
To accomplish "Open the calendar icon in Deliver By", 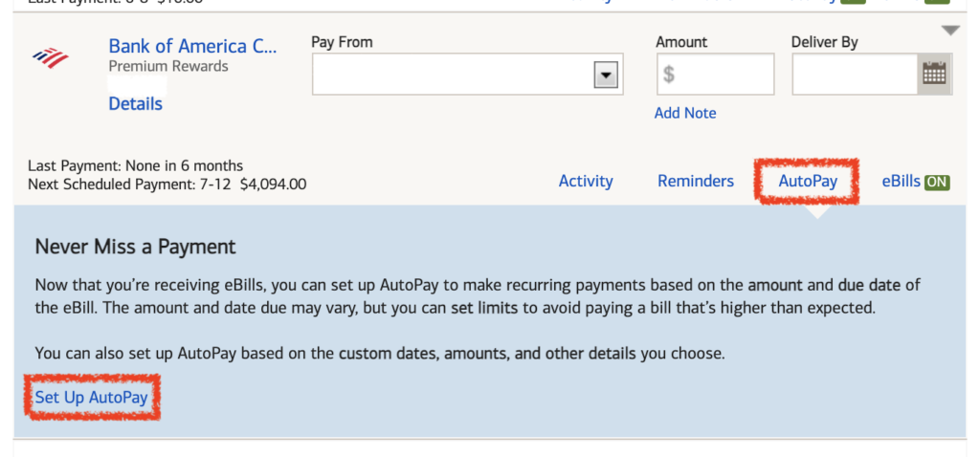I will pos(934,75).
